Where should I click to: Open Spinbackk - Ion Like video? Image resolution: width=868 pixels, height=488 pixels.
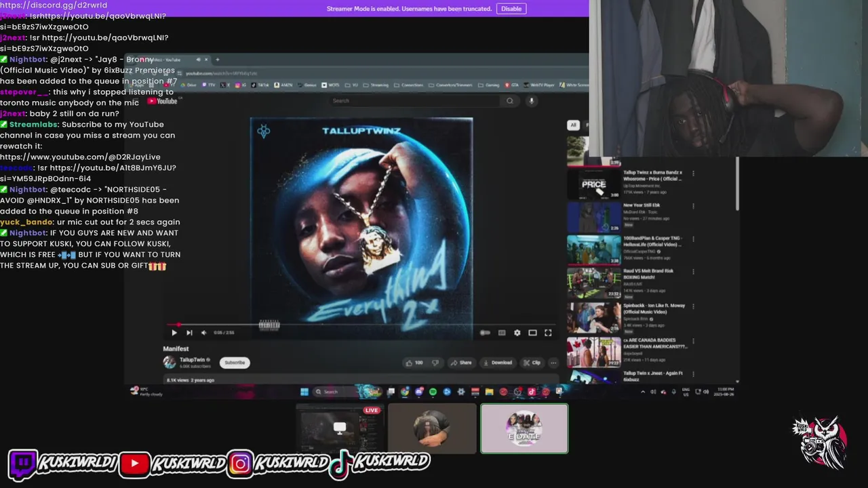click(654, 308)
